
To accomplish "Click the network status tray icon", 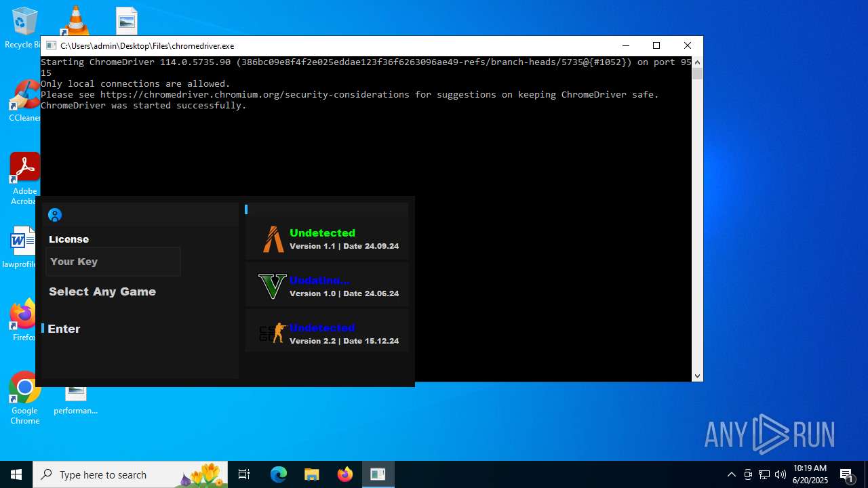I will point(764,474).
